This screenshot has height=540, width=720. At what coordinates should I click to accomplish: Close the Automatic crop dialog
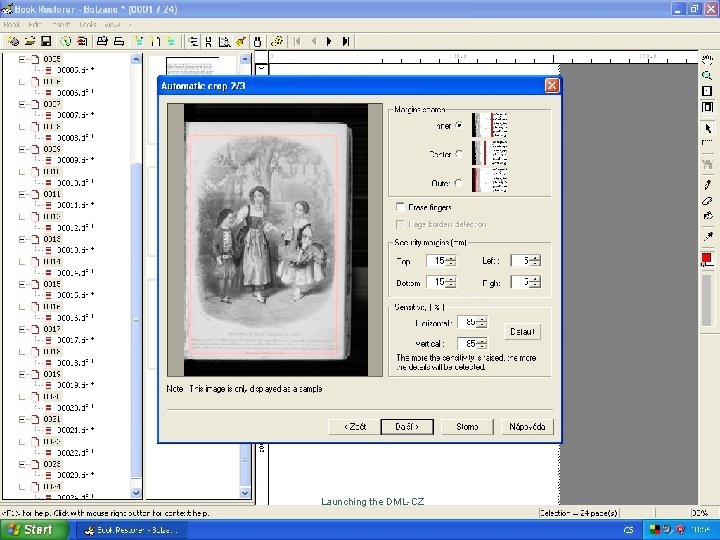click(x=552, y=85)
